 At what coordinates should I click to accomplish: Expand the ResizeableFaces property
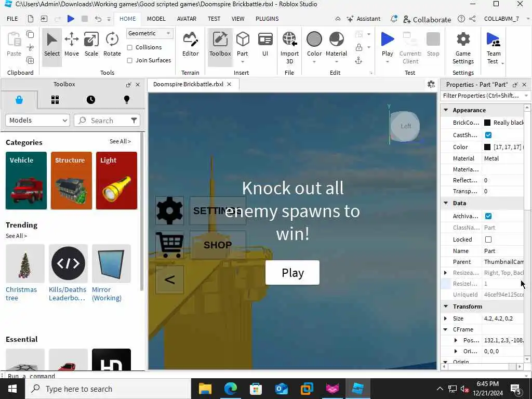tap(445, 273)
